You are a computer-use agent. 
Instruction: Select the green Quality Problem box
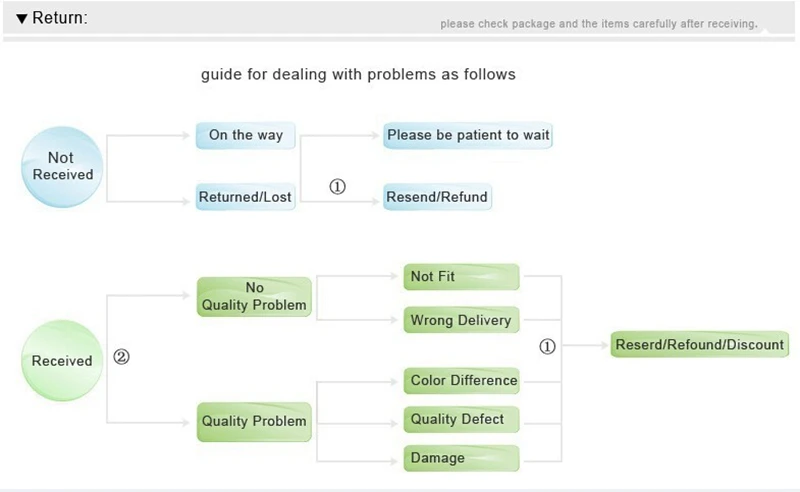click(254, 421)
